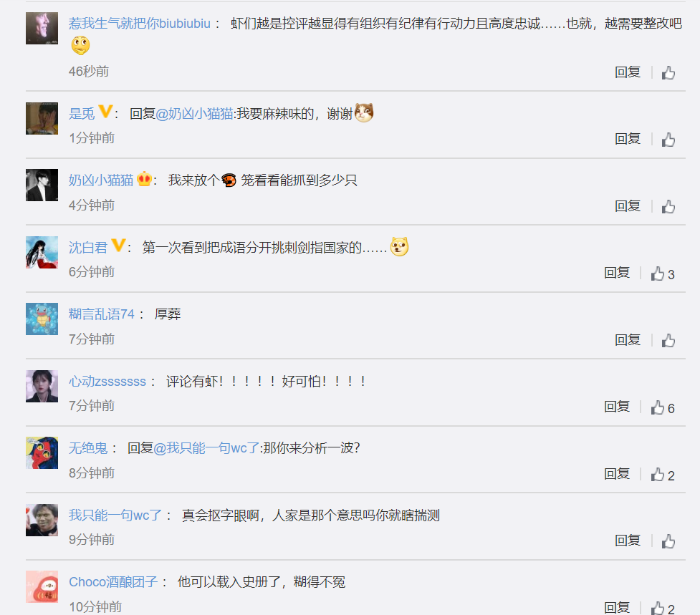Screen dimensions: 700x615
Task: Open 奶凶小猫猫's profile via username
Action: (x=101, y=180)
